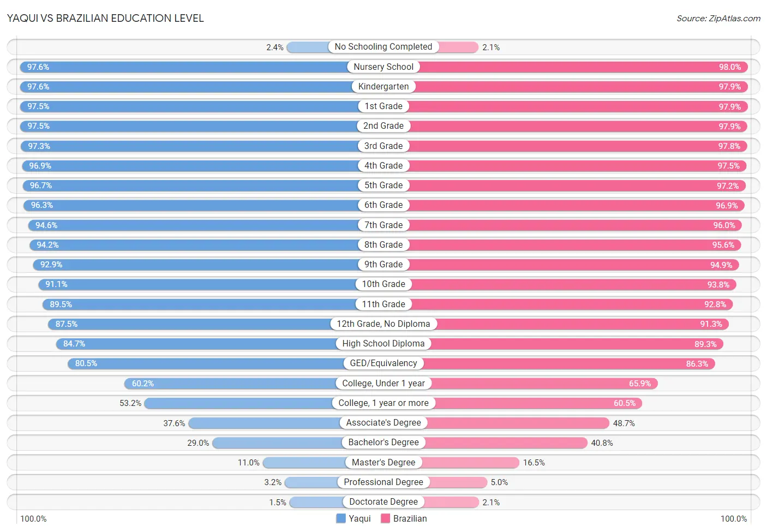Click the Brazilian legend label
Image resolution: width=767 pixels, height=532 pixels.
tap(410, 518)
